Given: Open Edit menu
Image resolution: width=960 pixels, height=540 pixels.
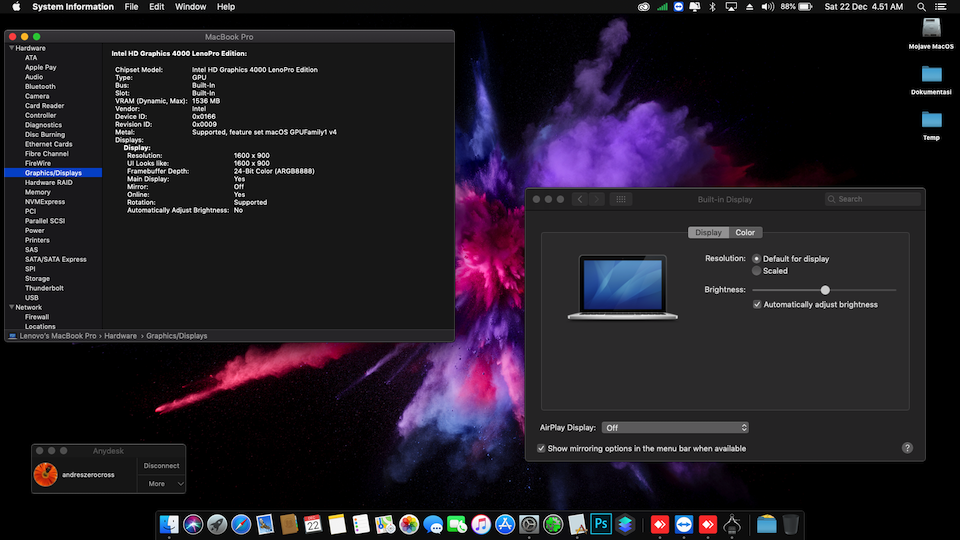Looking at the screenshot, I should pos(157,7).
